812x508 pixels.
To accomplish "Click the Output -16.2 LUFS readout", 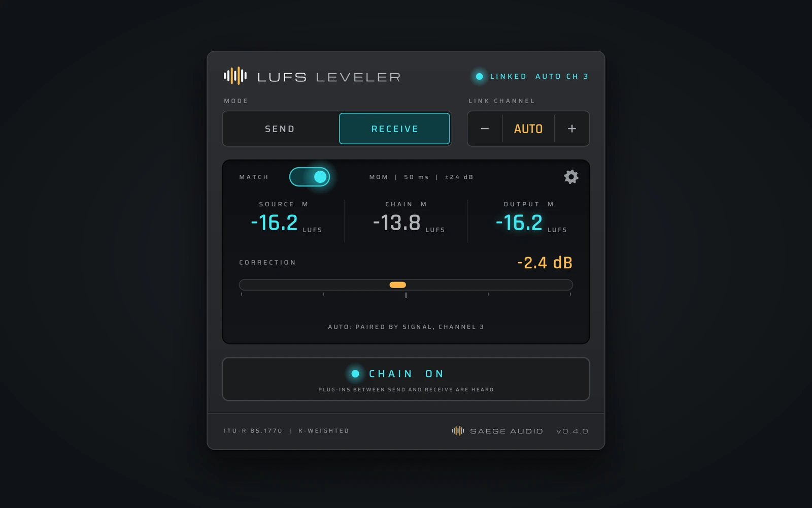I will [x=531, y=223].
